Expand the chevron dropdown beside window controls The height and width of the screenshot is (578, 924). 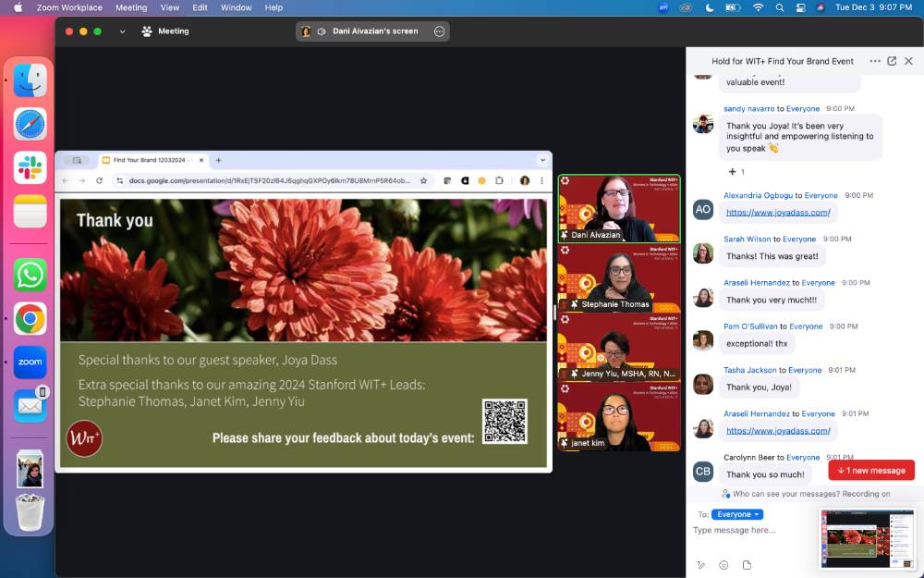point(122,31)
